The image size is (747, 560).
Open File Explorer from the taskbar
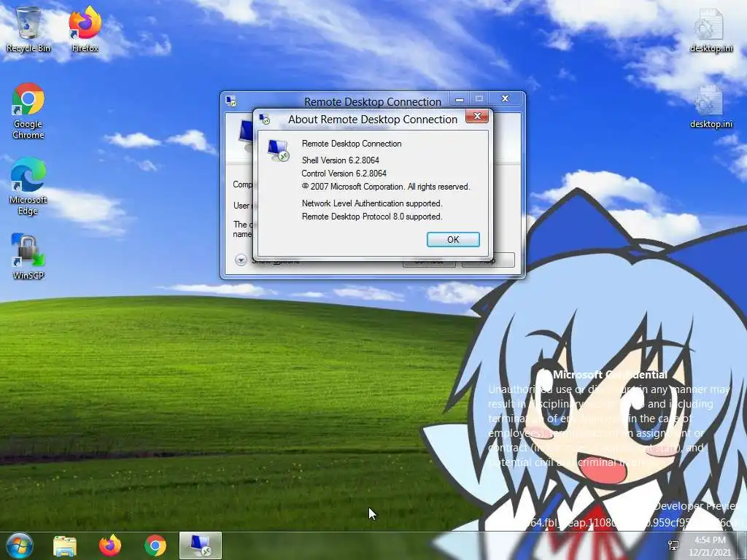(65, 545)
